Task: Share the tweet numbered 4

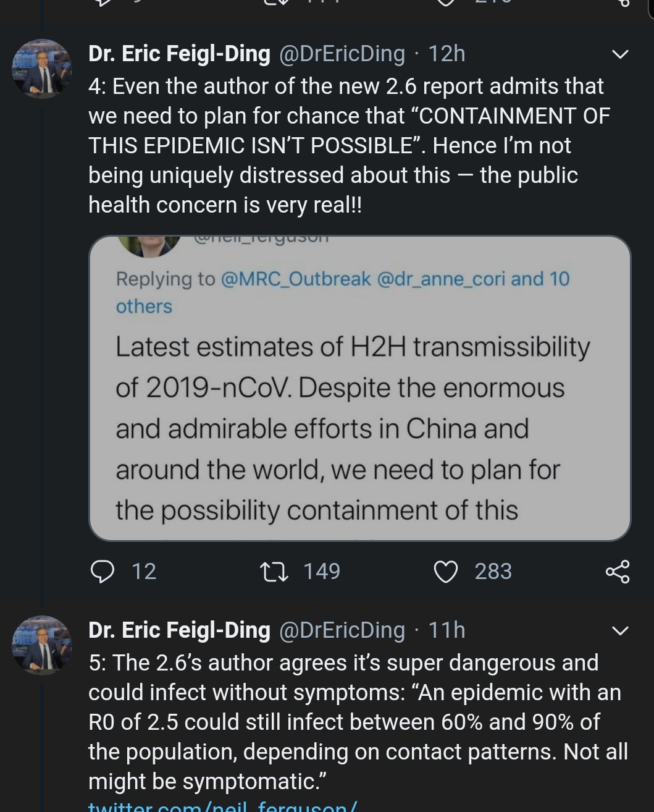Action: 618,572
